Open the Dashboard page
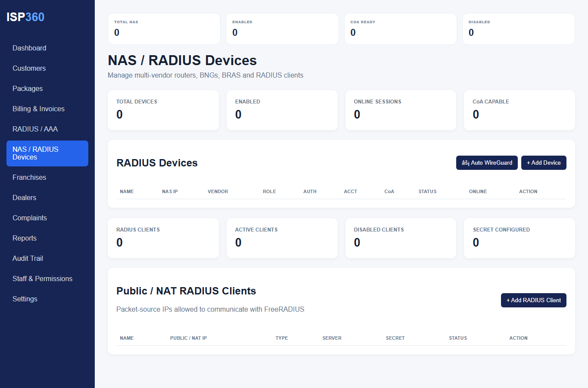The image size is (588, 388). (x=47, y=48)
